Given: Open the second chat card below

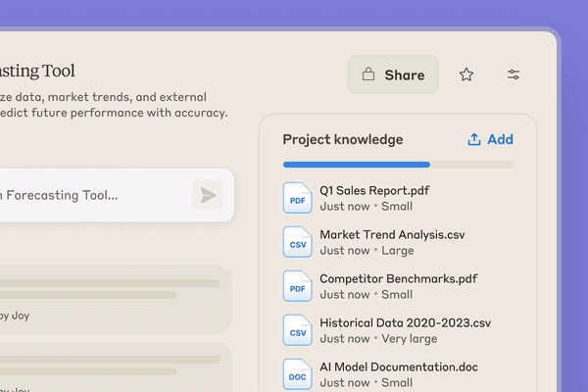Looking at the screenshot, I should pos(108,367).
